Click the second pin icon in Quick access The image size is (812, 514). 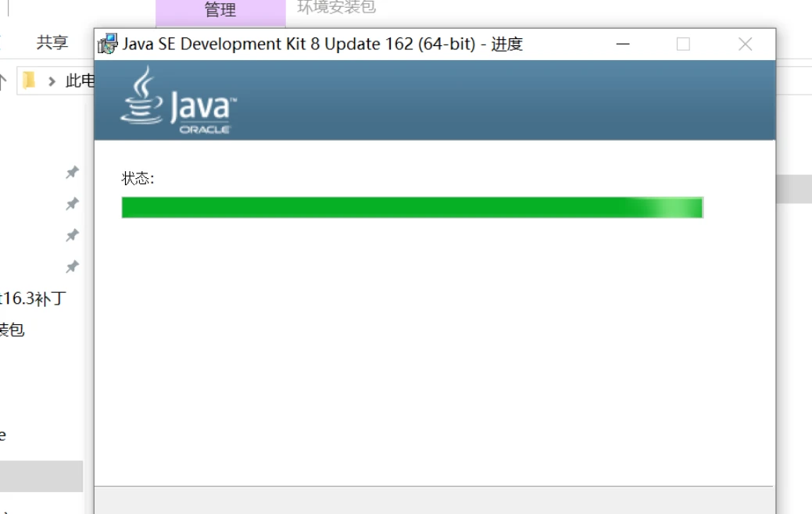[73, 204]
